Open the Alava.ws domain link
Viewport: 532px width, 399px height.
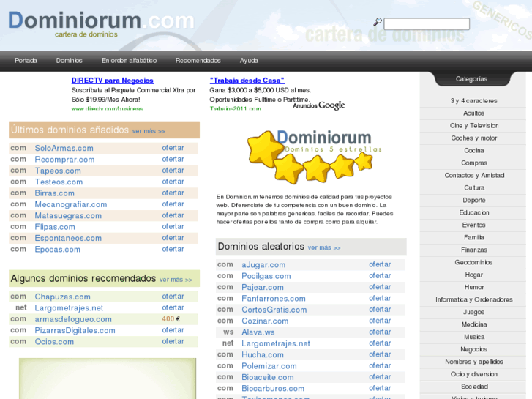(x=258, y=332)
